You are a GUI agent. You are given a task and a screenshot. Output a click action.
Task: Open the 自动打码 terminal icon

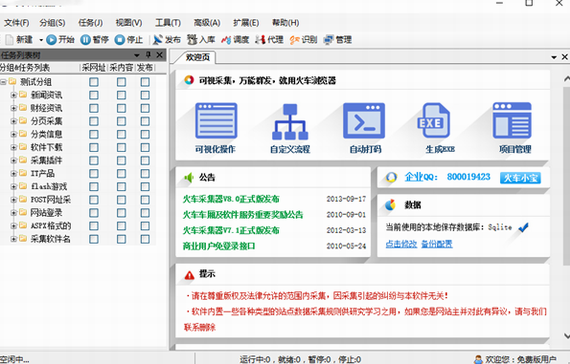pyautogui.click(x=364, y=121)
